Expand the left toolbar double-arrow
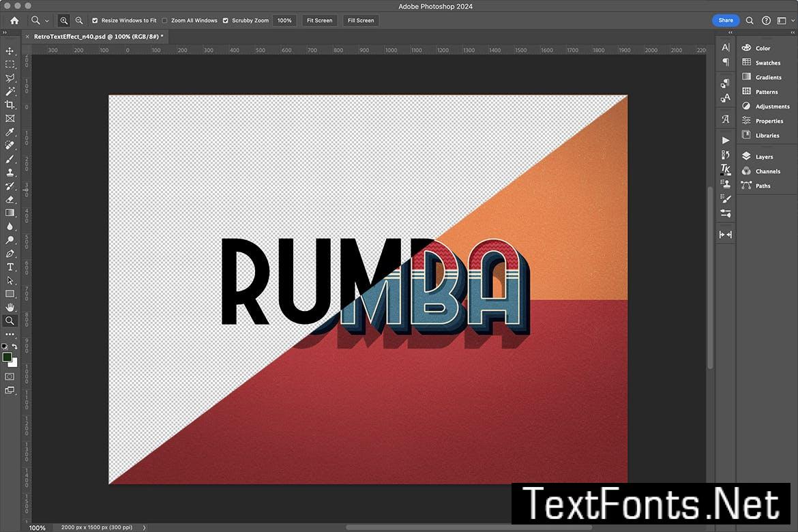The width and height of the screenshot is (798, 532). [5, 33]
